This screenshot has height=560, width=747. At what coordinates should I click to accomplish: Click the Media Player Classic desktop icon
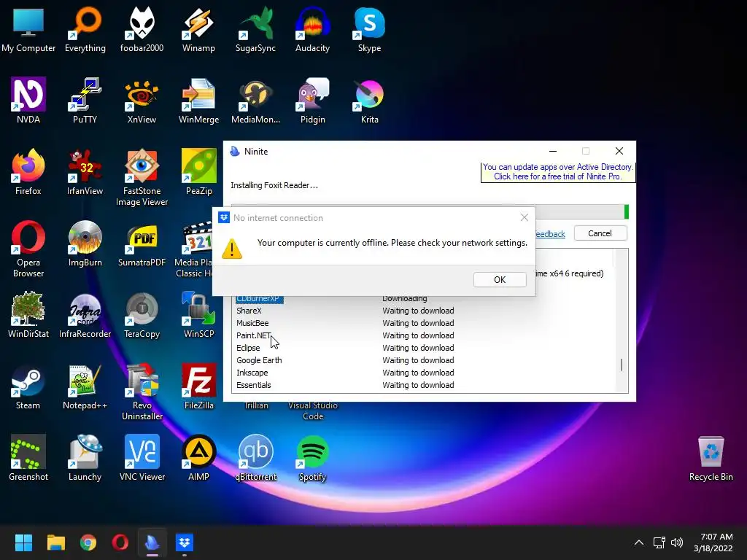pyautogui.click(x=194, y=249)
